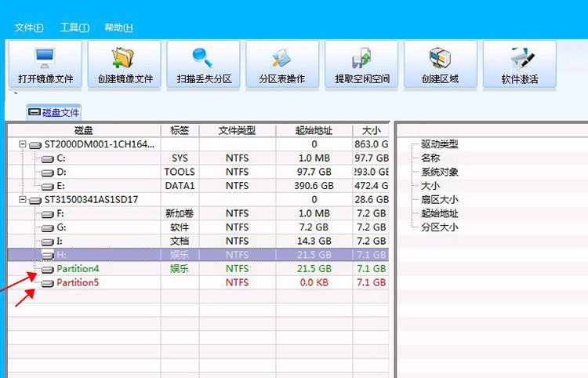
Task: Open 扫描丢失分区 magnifier tool
Action: (x=204, y=58)
